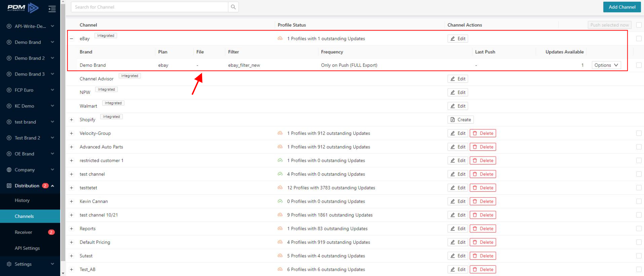
Task: Edit the NPW channel
Action: tap(458, 92)
